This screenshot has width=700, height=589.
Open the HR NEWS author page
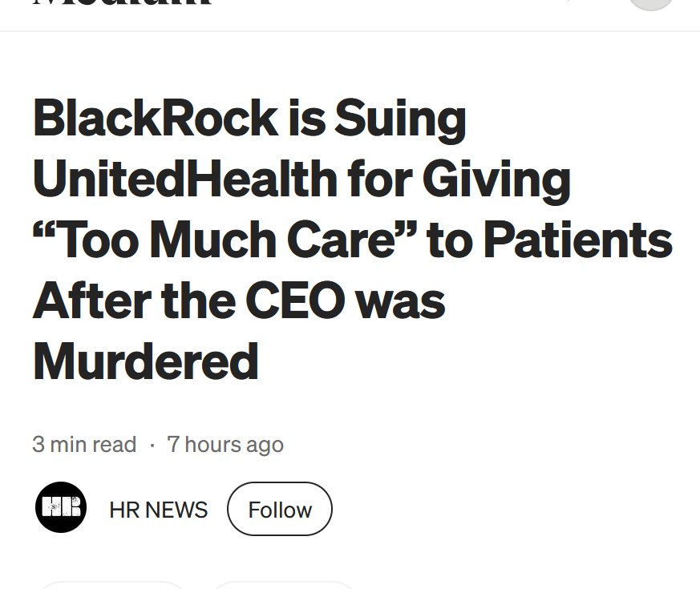click(x=158, y=510)
